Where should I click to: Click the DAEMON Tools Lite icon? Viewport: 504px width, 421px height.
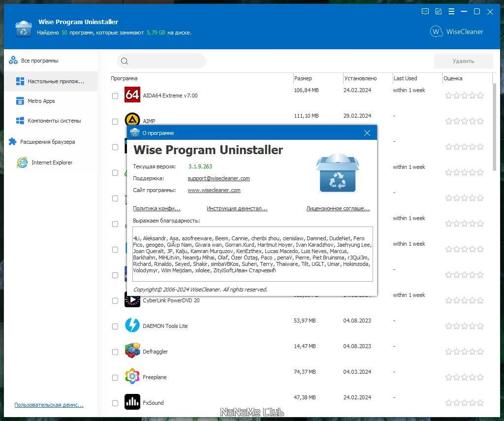pos(132,325)
